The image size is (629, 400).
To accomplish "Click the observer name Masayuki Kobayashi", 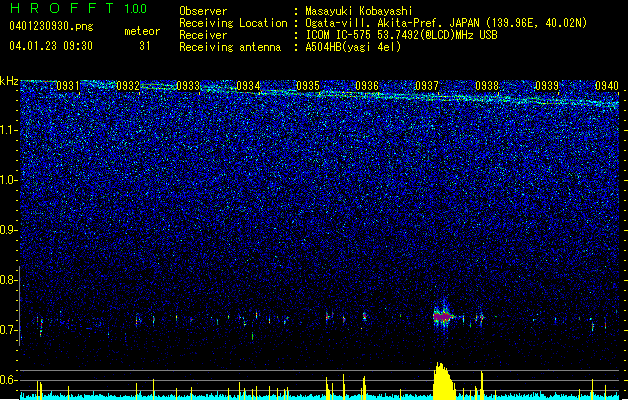I will tap(359, 11).
